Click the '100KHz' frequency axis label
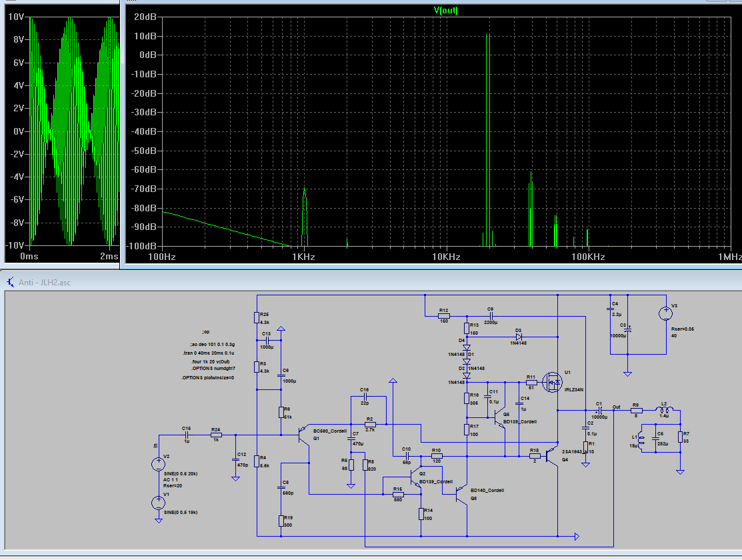 coord(588,257)
